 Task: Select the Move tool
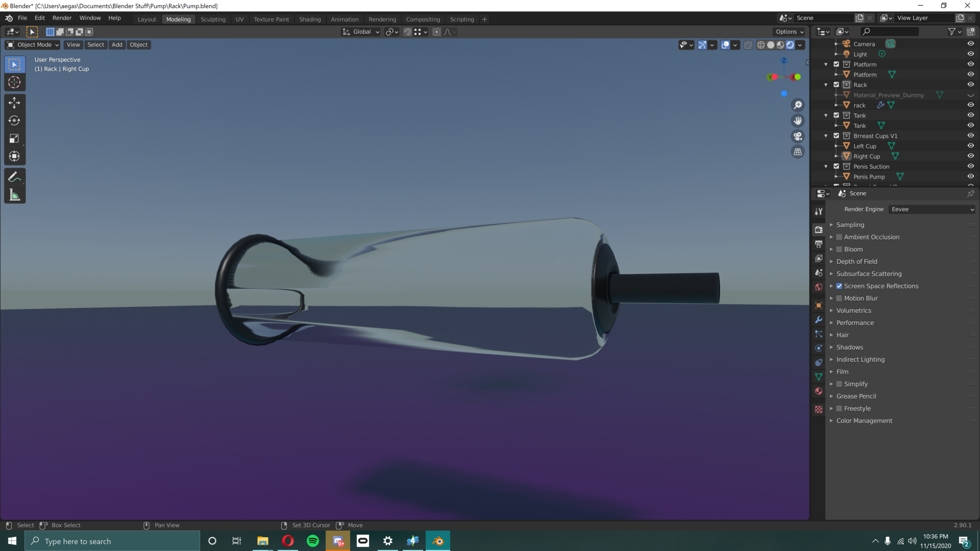click(14, 103)
